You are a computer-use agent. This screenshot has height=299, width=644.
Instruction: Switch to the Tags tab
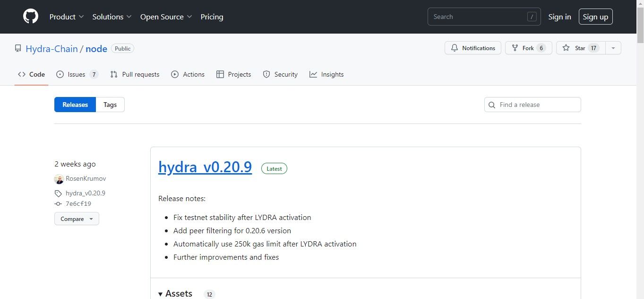tap(110, 105)
